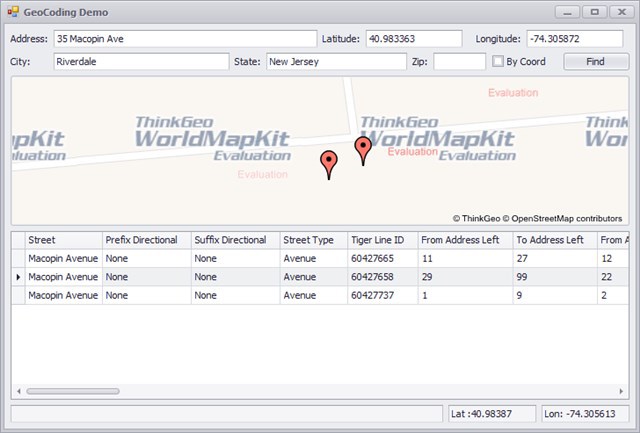Select Tiger Line ID 60427737 cell
This screenshot has height=433, width=640.
pyautogui.click(x=383, y=295)
